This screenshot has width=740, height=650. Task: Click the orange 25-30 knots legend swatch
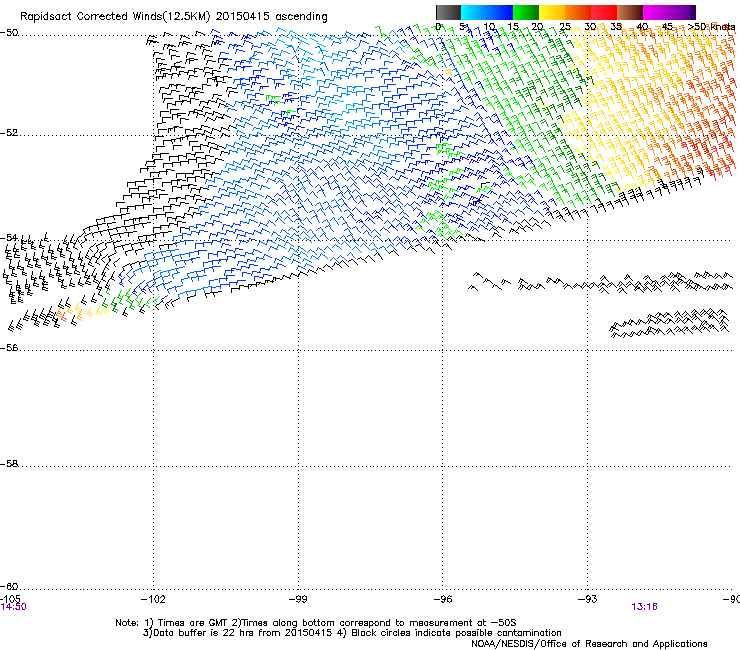tap(578, 12)
